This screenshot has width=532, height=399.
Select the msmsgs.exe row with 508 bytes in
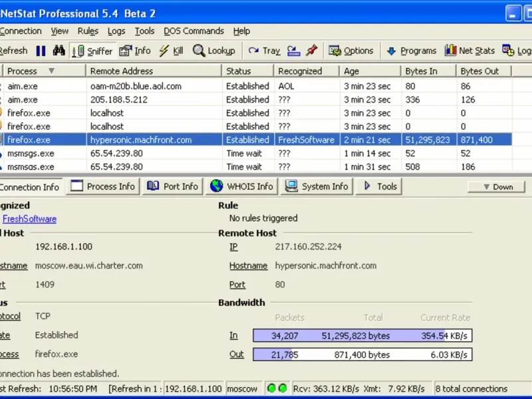[256, 166]
